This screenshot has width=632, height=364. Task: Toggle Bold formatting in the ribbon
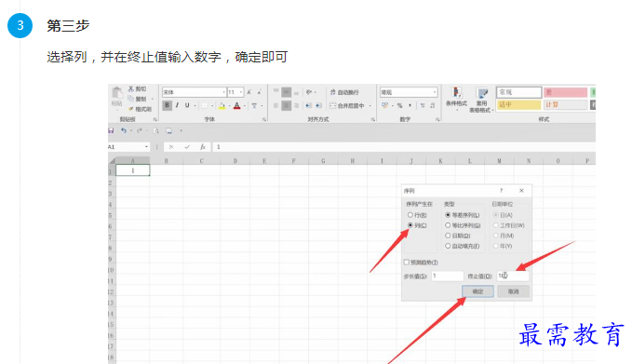[167, 105]
